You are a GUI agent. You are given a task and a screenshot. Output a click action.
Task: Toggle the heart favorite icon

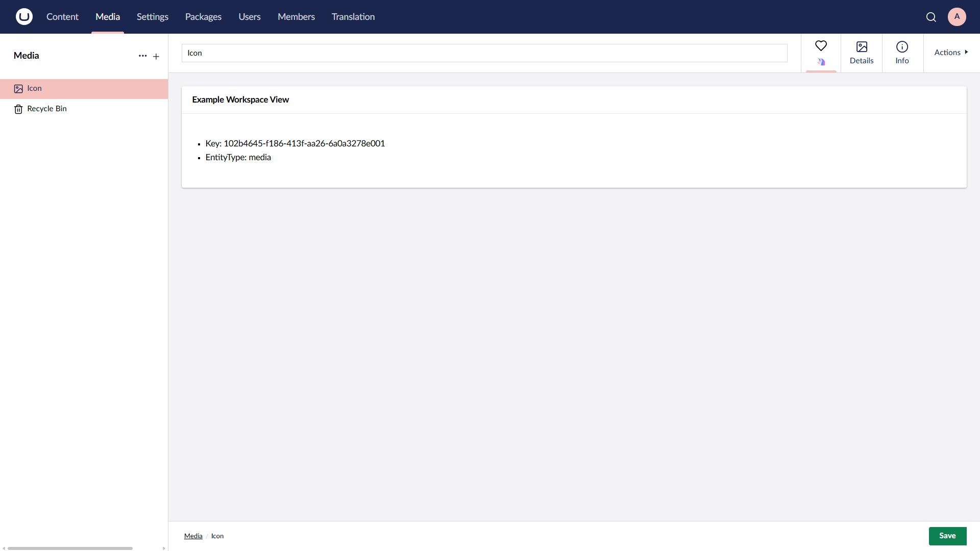coord(821,46)
